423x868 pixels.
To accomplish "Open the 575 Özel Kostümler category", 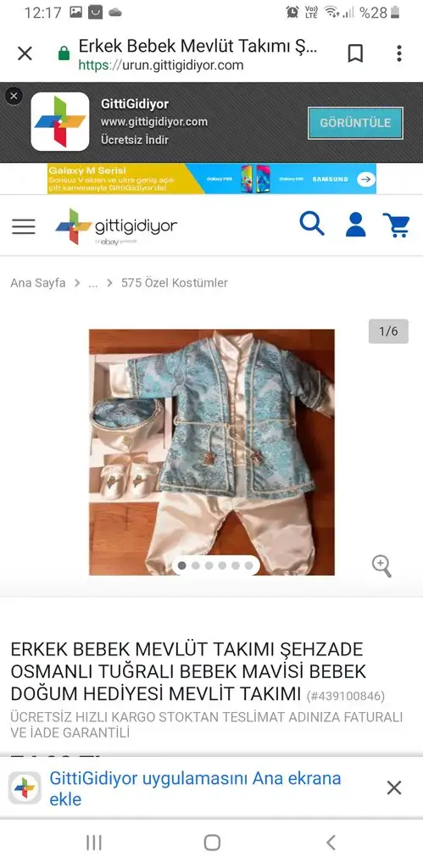I will [175, 283].
